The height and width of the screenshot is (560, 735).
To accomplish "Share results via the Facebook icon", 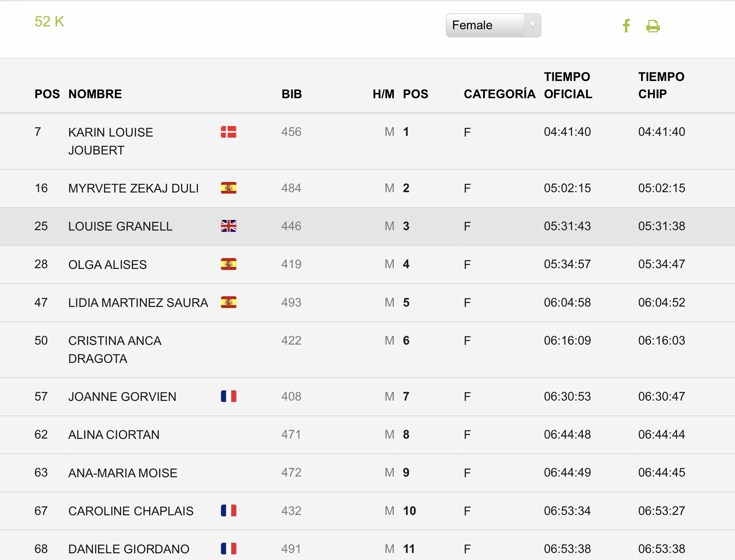I will (x=626, y=26).
